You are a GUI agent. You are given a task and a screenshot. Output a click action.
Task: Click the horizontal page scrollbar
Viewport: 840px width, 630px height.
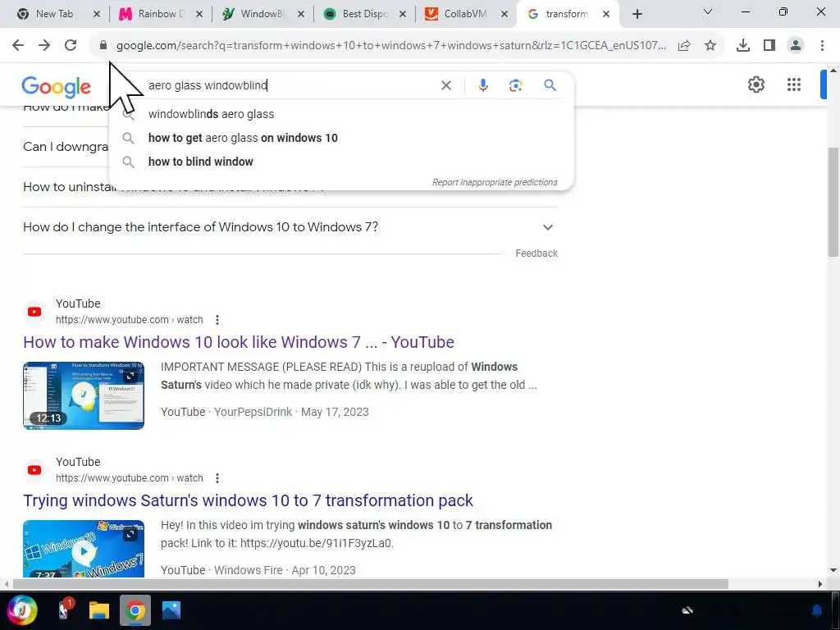pyautogui.click(x=370, y=584)
